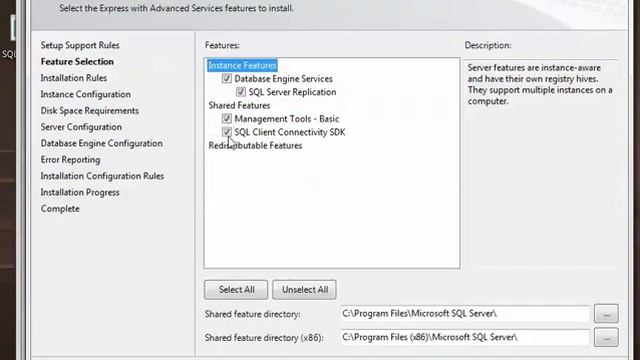640x360 pixels.
Task: Click the Unselect All button
Action: tap(304, 289)
